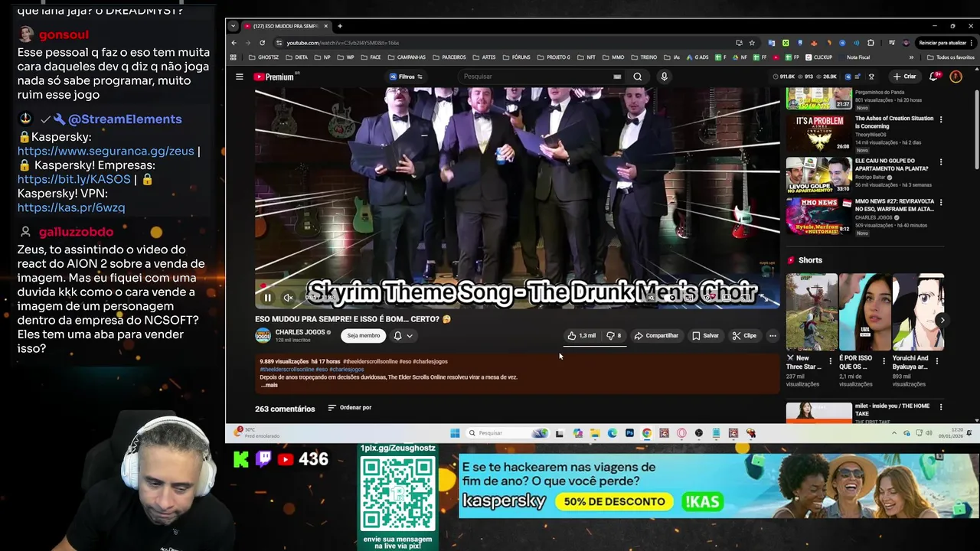Image resolution: width=980 pixels, height=551 pixels.
Task: Click the video progress bar
Action: (517, 286)
